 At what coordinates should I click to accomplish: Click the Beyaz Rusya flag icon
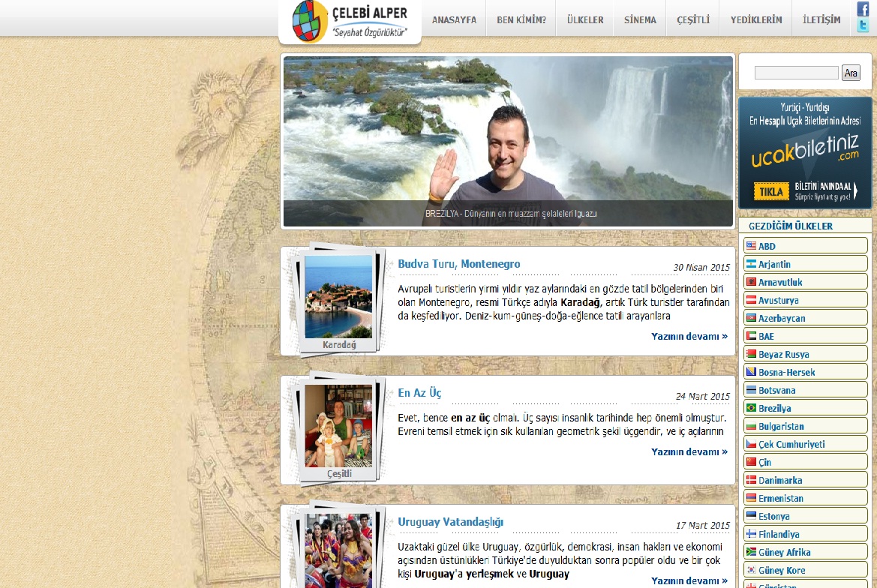(x=751, y=354)
